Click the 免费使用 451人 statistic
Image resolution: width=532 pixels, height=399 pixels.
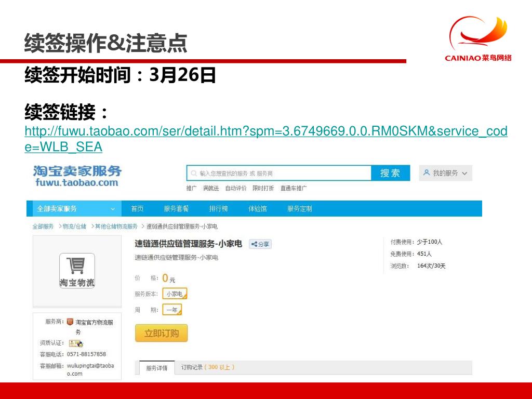coord(411,254)
